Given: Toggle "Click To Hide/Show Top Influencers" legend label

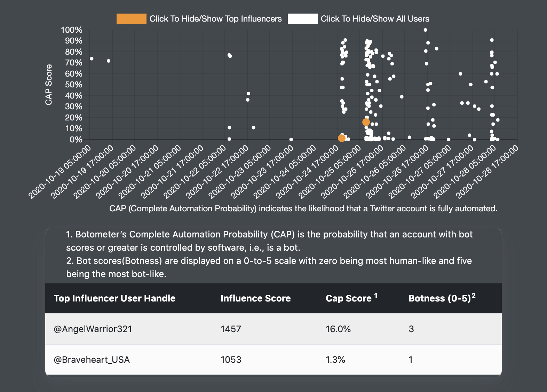Looking at the screenshot, I should point(215,19).
